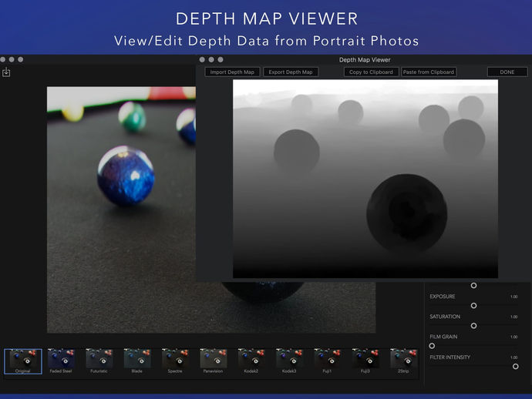Click the depth map image in the viewer

[365, 179]
